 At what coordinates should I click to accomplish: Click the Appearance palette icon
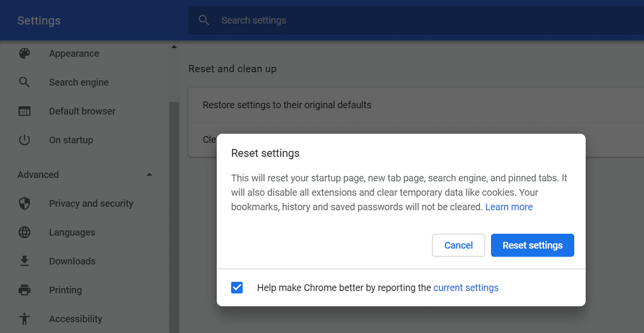[24, 53]
